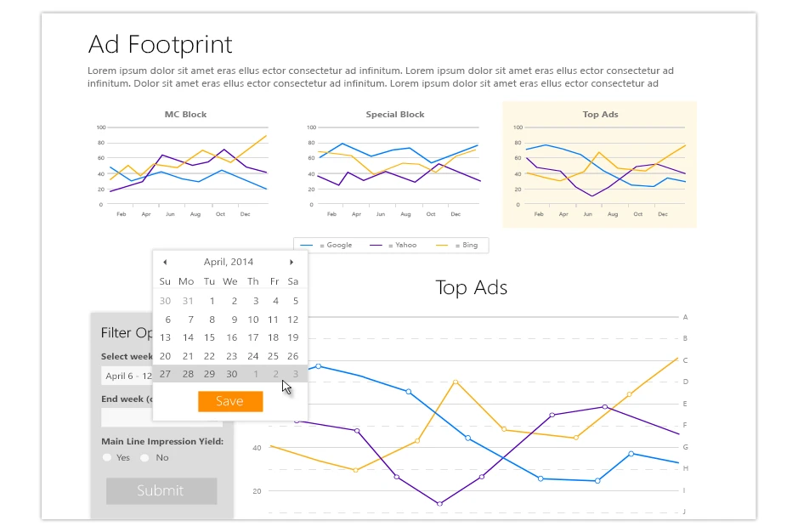This screenshot has height=532, width=798.
Task: Submit the filter options form
Action: (x=161, y=490)
